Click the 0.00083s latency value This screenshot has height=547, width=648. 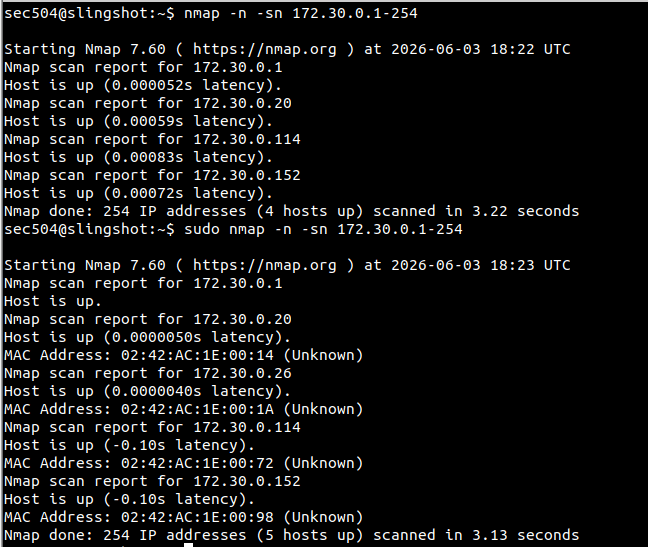[148, 157]
